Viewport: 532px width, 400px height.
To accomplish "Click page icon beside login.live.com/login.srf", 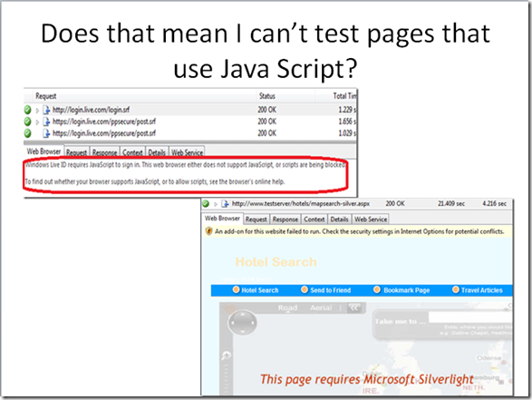I will [x=46, y=110].
